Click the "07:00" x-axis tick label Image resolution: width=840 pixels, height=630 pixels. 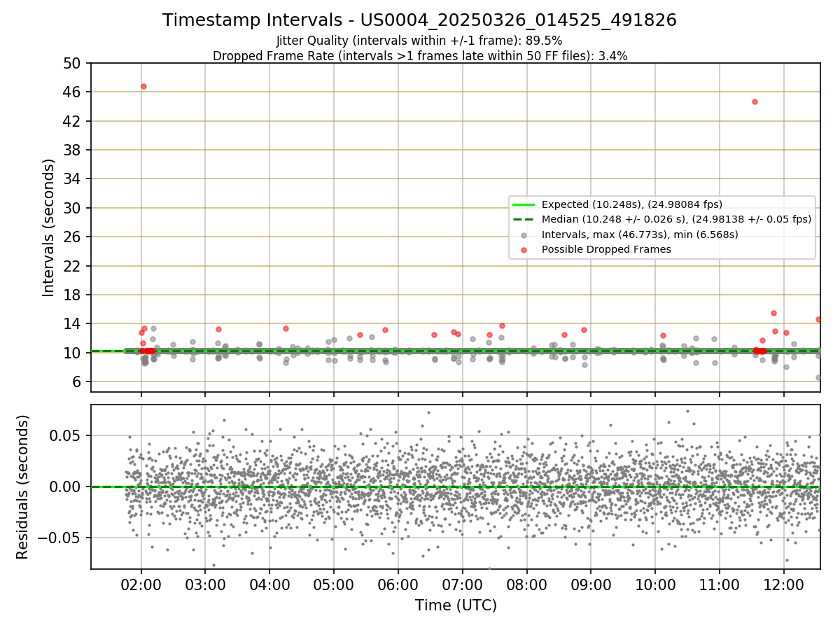click(x=462, y=584)
